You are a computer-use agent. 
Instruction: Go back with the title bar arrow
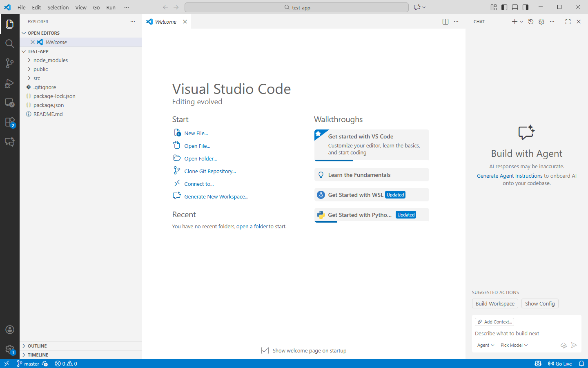[x=165, y=7]
